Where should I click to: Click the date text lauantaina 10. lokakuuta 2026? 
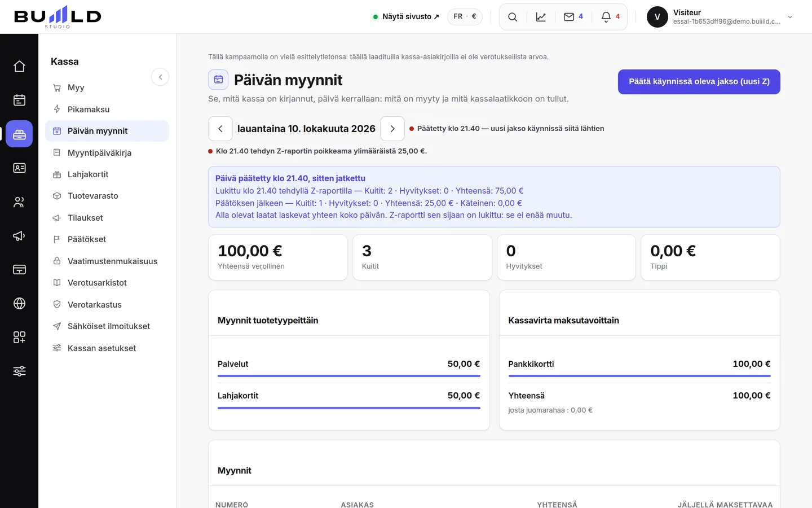point(306,129)
